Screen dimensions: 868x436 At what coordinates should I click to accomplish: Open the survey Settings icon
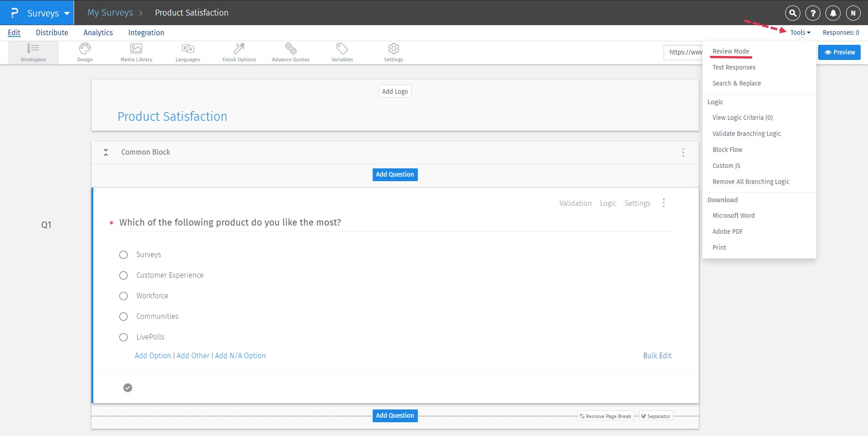point(393,52)
